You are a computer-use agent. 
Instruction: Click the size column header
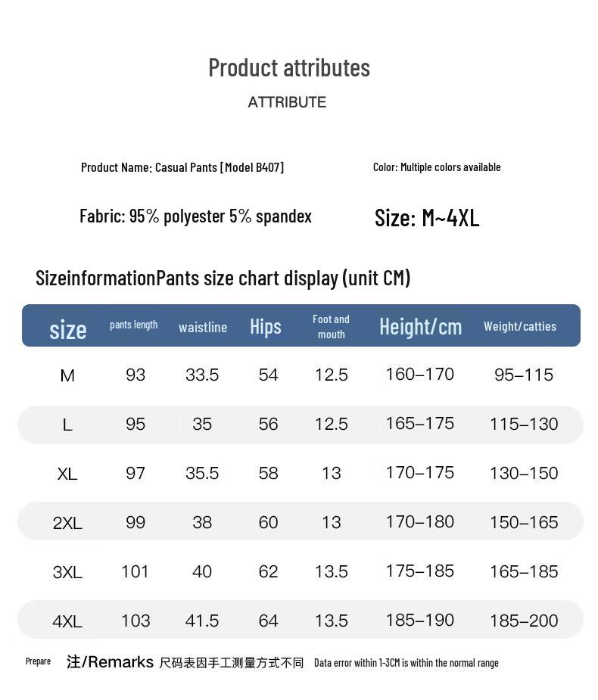point(68,329)
